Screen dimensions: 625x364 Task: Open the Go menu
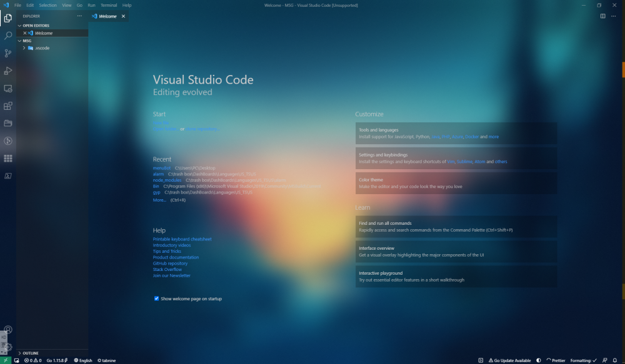click(x=79, y=5)
